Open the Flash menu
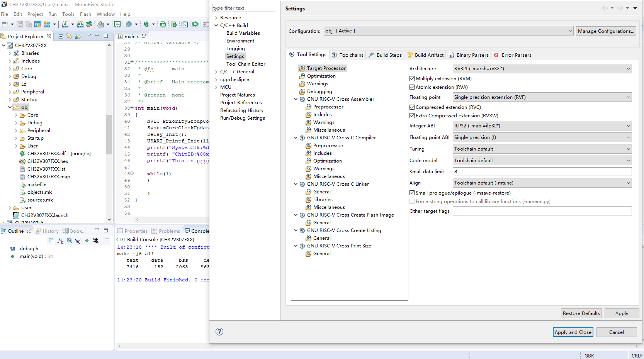 click(x=85, y=14)
